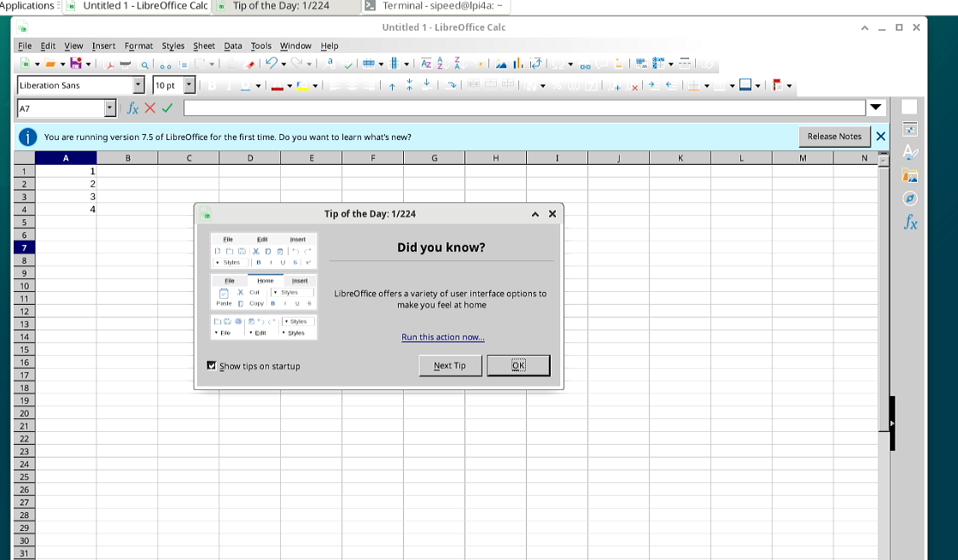Screen dimensions: 958x560
Task: Open Function Wizard fx icon
Action: (x=132, y=108)
